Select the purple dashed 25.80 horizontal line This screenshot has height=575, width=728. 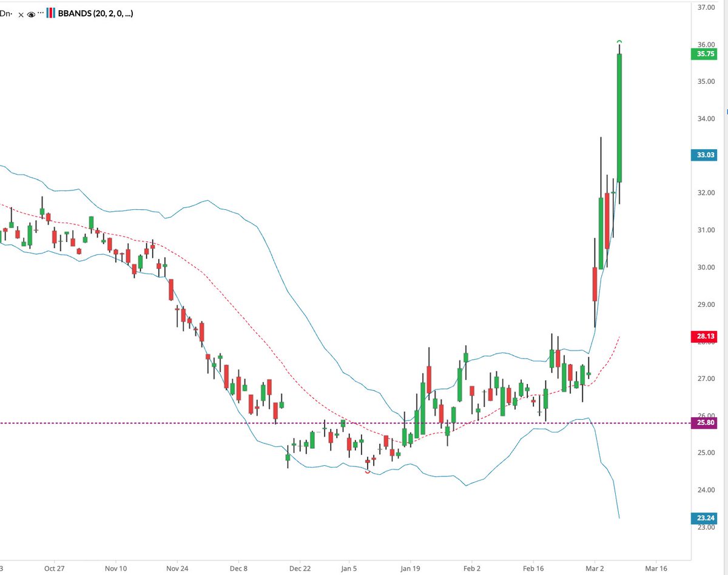[x=345, y=423]
